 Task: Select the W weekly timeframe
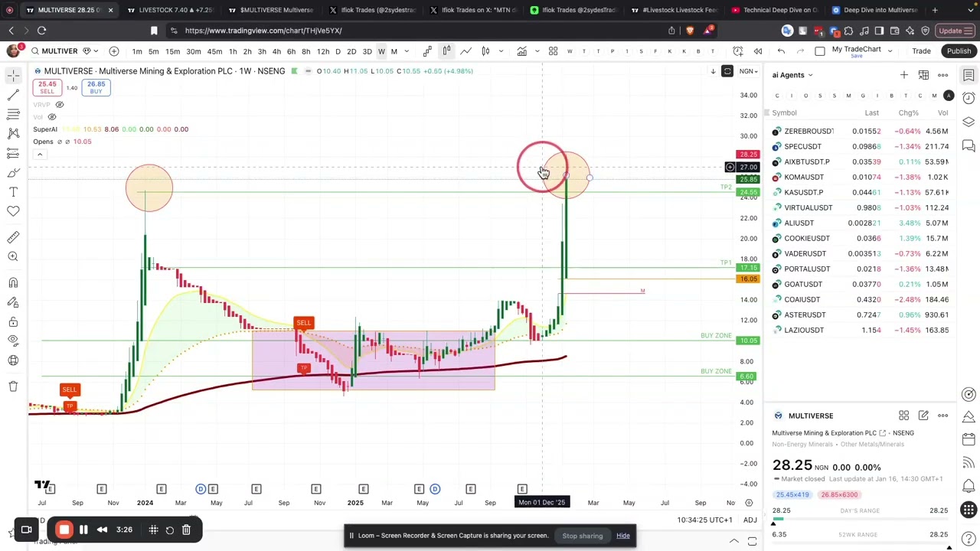(381, 51)
